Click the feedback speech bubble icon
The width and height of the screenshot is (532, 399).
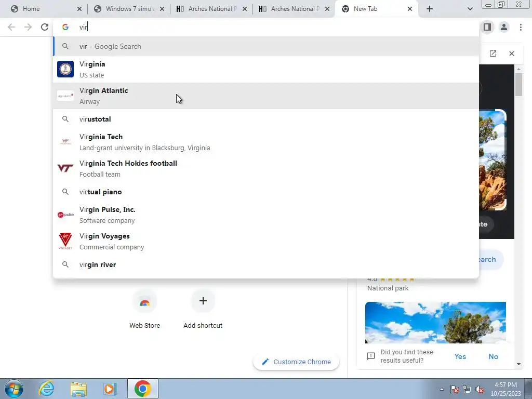371,356
